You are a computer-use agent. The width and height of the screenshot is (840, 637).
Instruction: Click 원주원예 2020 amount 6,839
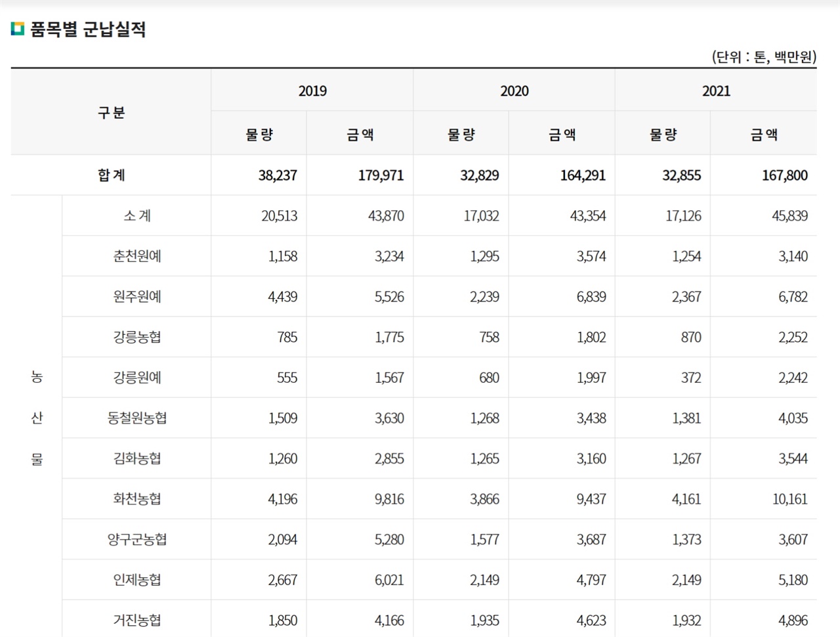592,297
